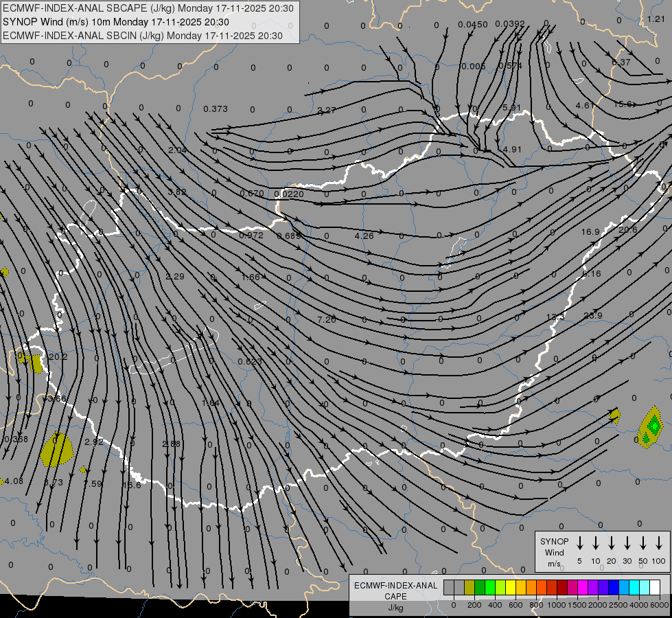This screenshot has width=672, height=618.
Task: Click the CAPE value 0.972
Action: (251, 235)
